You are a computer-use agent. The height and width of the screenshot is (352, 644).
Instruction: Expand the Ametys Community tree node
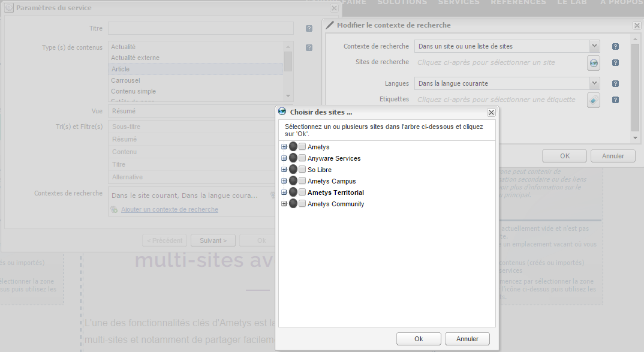coord(284,204)
